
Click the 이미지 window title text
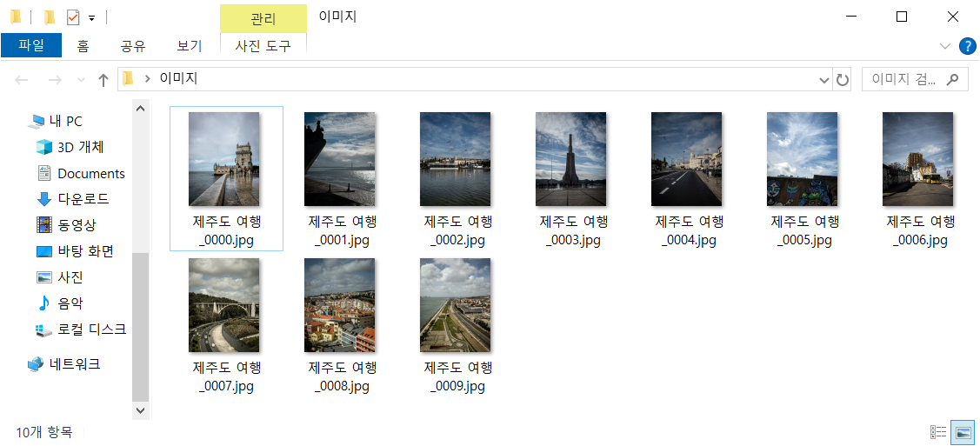(337, 17)
